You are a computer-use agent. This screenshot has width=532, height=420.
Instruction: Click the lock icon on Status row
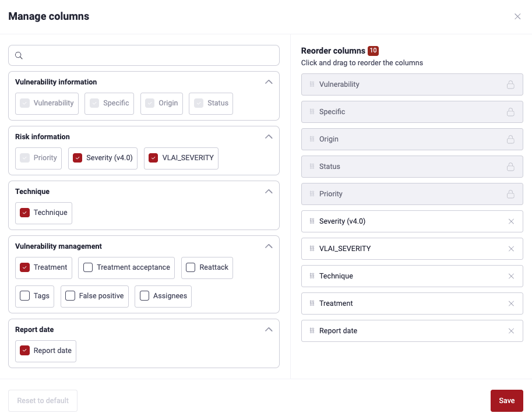point(510,167)
